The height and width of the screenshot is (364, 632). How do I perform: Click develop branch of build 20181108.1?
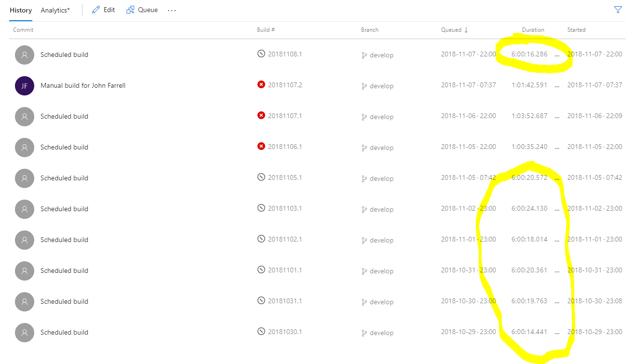[377, 55]
